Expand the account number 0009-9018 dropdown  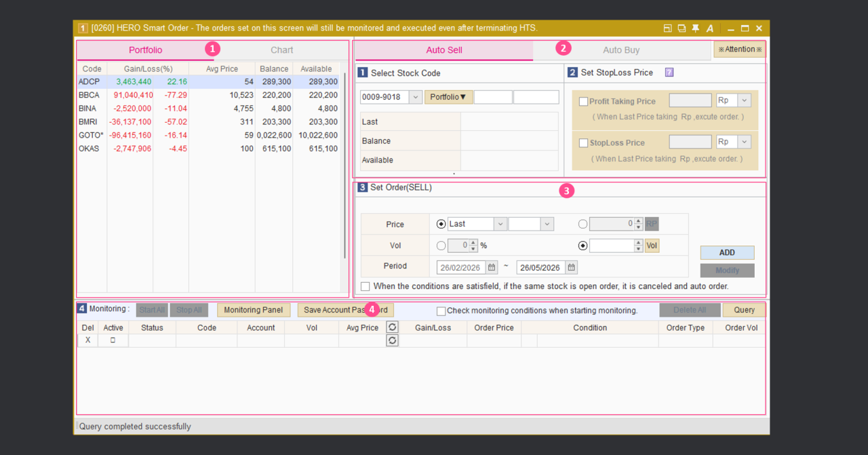point(416,98)
